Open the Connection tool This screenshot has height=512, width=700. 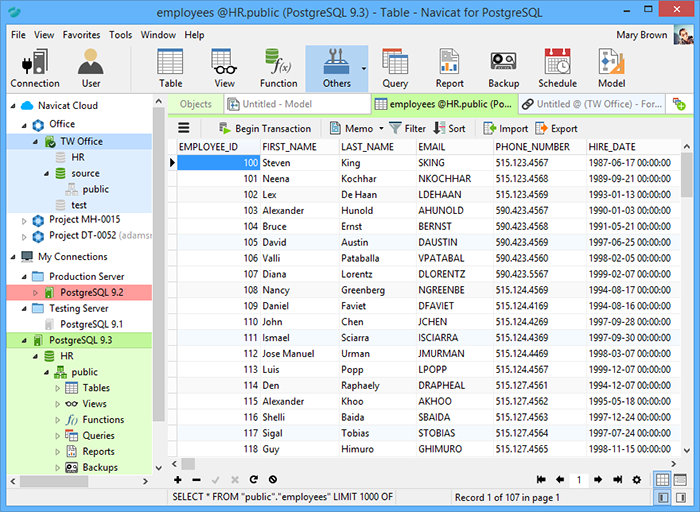click(x=35, y=68)
